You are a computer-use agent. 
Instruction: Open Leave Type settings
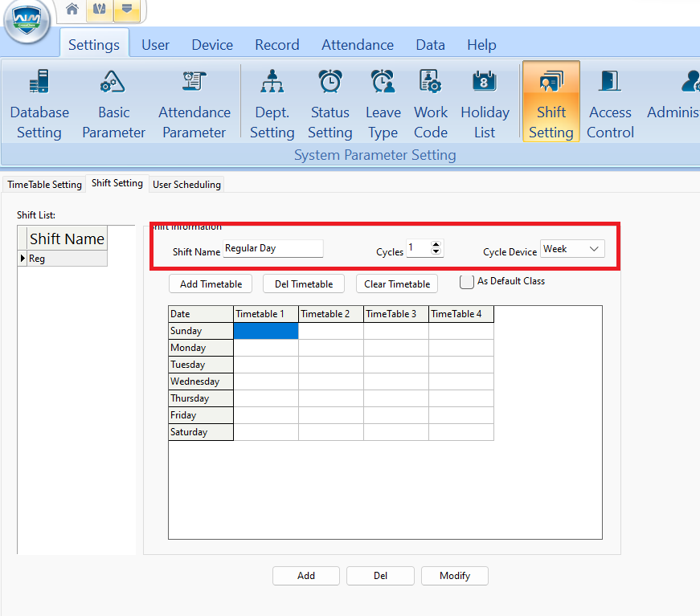click(383, 104)
